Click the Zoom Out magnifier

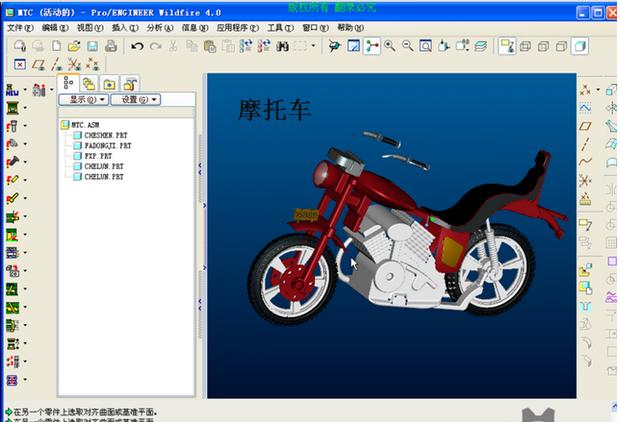(408, 46)
